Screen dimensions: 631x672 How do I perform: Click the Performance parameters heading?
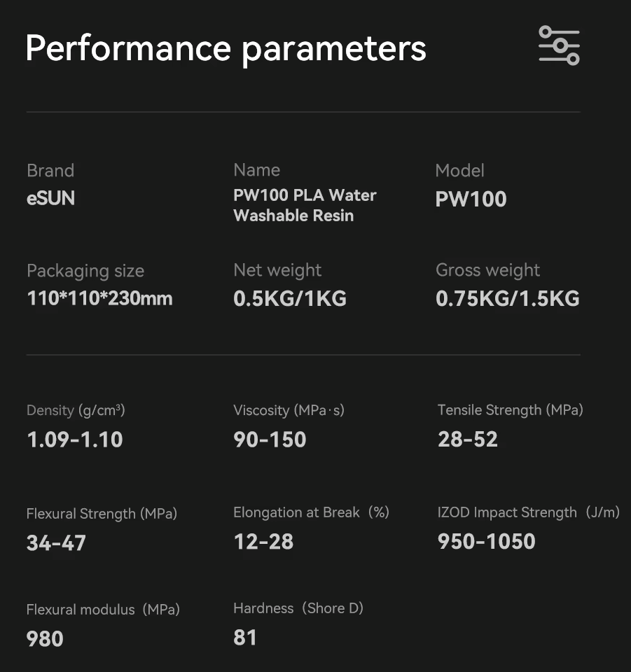tap(226, 48)
